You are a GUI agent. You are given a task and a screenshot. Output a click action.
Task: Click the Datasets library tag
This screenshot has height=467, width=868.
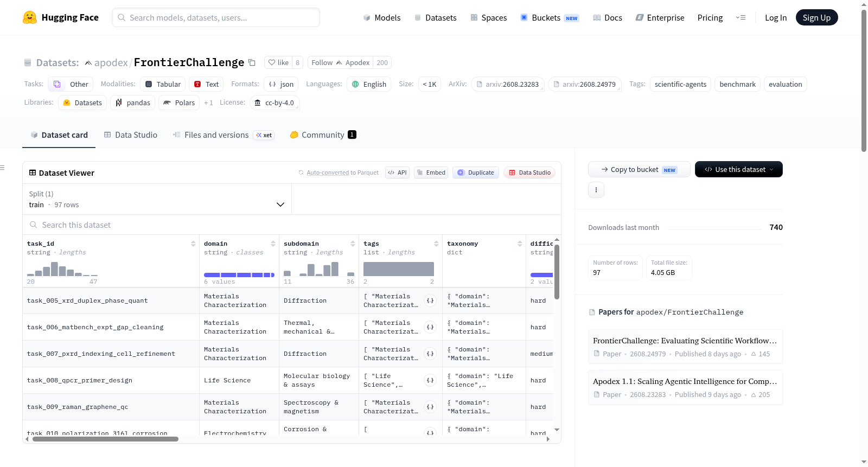click(x=82, y=103)
